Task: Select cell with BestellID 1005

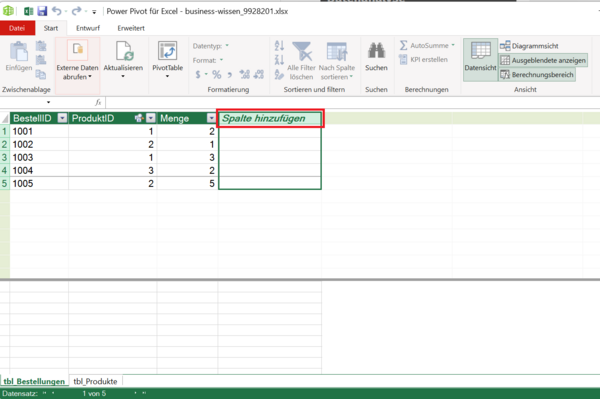Action: [39, 183]
